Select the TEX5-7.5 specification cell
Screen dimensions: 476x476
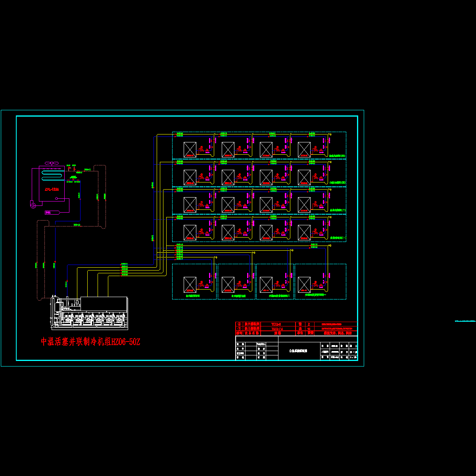click(x=276, y=329)
